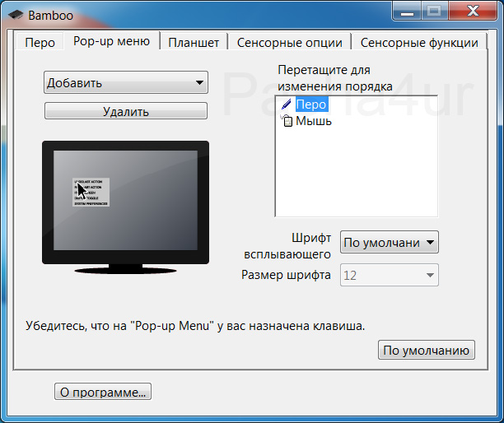Switch to the Перо tab
This screenshot has height=423, width=504.
[x=40, y=43]
